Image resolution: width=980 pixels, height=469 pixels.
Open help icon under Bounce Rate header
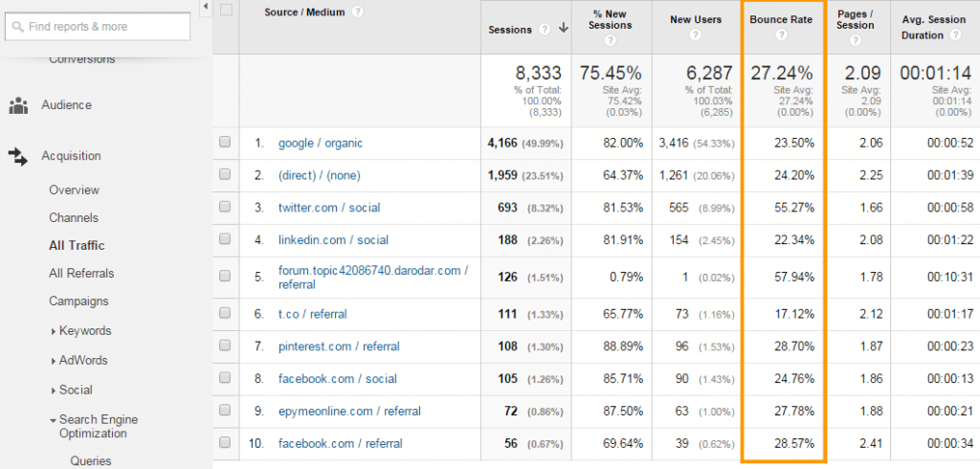781,35
